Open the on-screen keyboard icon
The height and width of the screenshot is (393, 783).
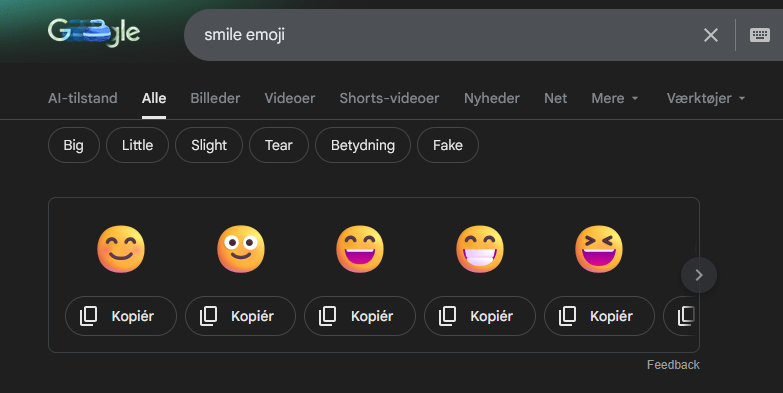pyautogui.click(x=760, y=35)
